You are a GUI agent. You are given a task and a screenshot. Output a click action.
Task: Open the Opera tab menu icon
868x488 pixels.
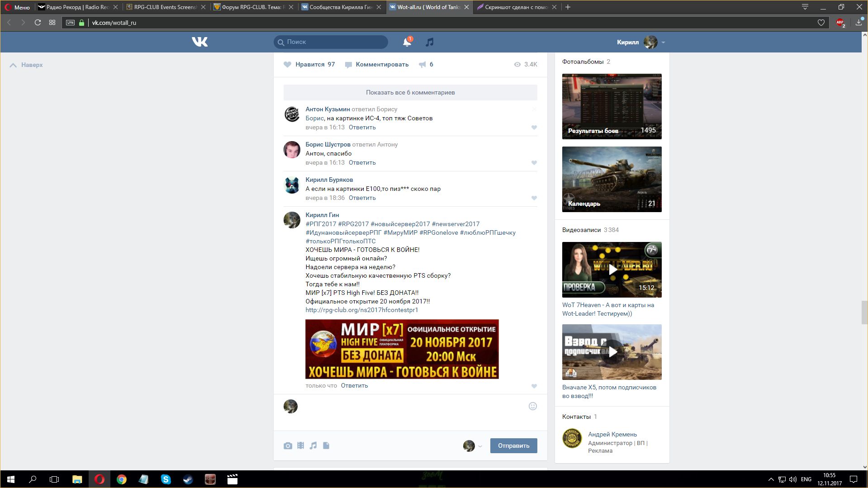point(805,7)
